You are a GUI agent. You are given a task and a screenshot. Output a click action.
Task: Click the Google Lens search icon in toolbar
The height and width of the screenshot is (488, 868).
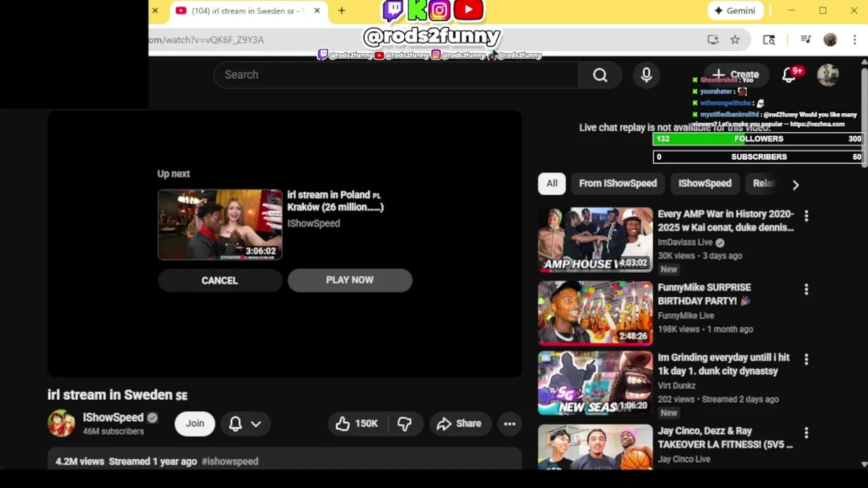(x=769, y=40)
